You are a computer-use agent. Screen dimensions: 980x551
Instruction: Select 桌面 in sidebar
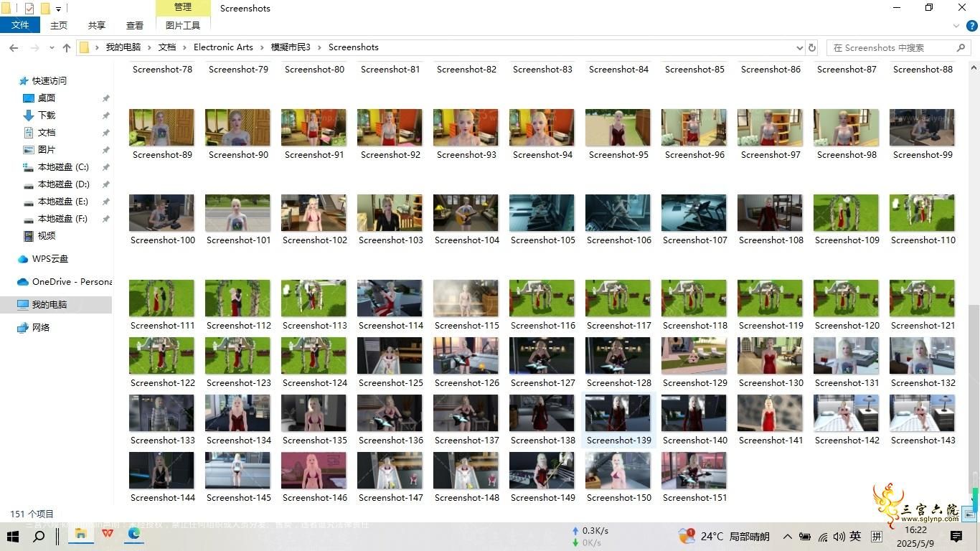[47, 98]
